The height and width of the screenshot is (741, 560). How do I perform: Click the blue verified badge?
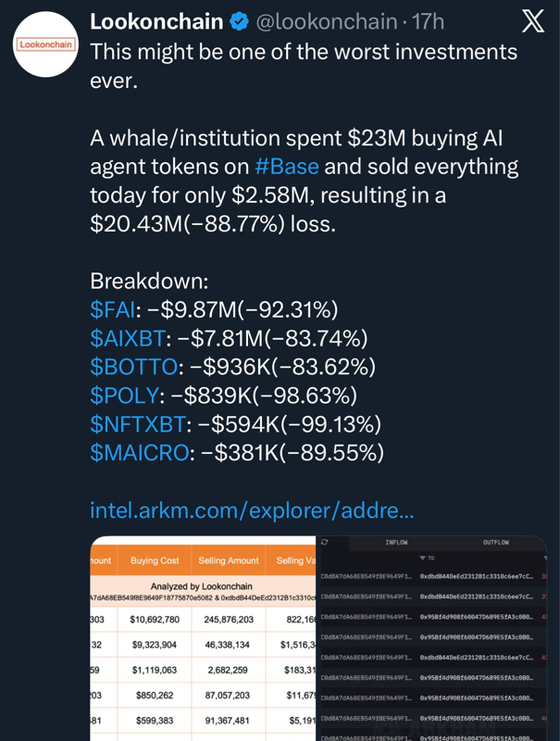tap(239, 21)
